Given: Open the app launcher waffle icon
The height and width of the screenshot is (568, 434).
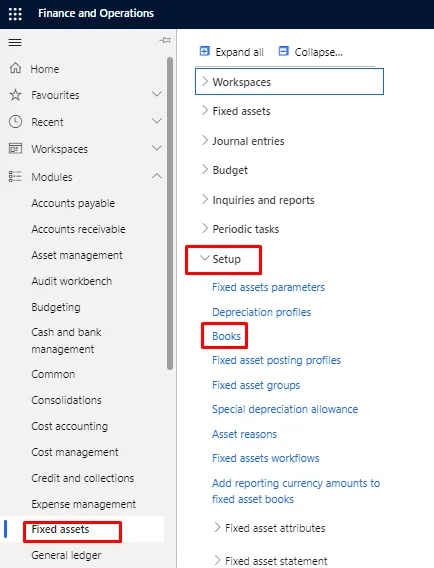Looking at the screenshot, I should 15,14.
